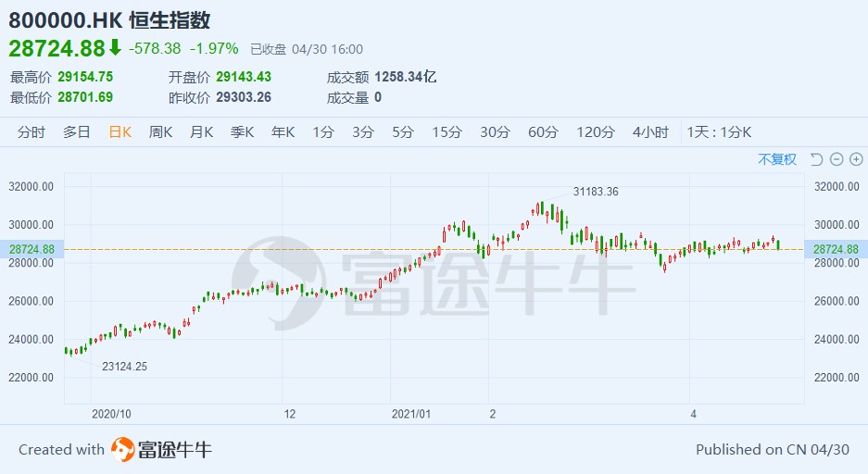Viewport: 868px width, 474px height.
Task: Click the 昨收价 value 29303.26
Action: click(244, 97)
